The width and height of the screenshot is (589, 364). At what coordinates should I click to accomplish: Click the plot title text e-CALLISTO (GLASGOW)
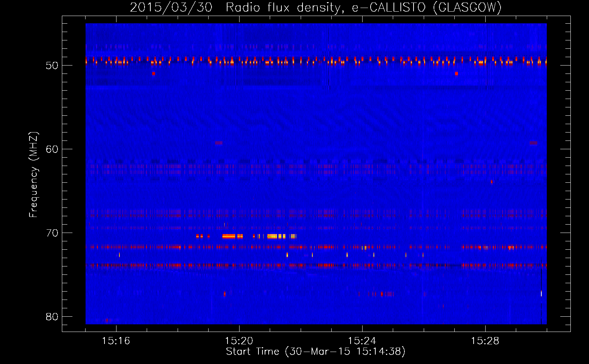tap(427, 7)
